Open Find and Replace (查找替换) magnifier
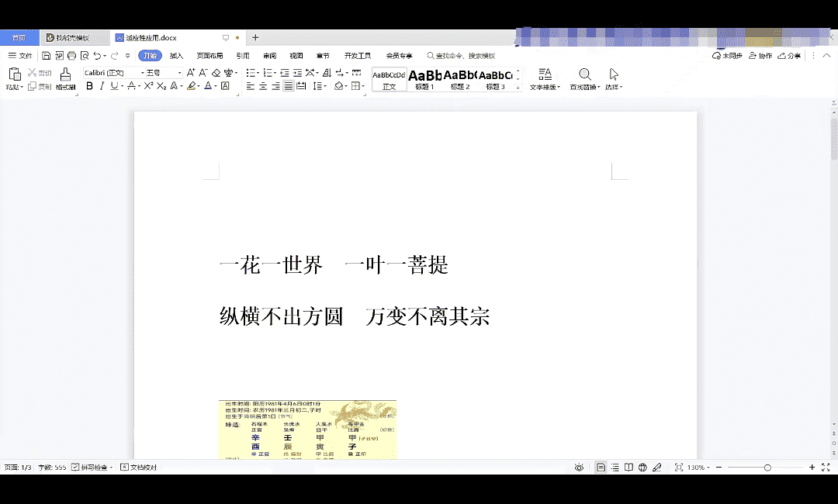838x504 pixels. pos(585,74)
